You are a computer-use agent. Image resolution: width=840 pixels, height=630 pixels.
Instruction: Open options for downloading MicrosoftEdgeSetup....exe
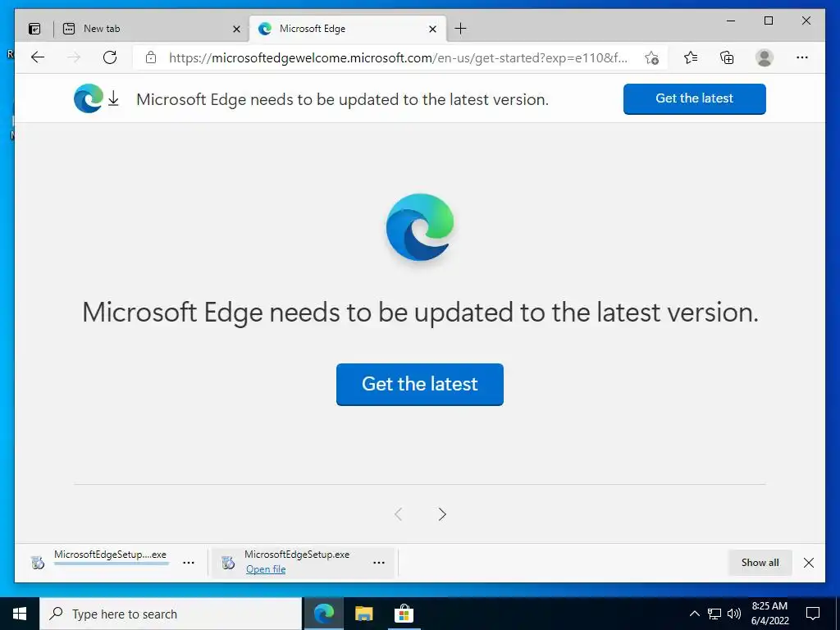(x=189, y=563)
